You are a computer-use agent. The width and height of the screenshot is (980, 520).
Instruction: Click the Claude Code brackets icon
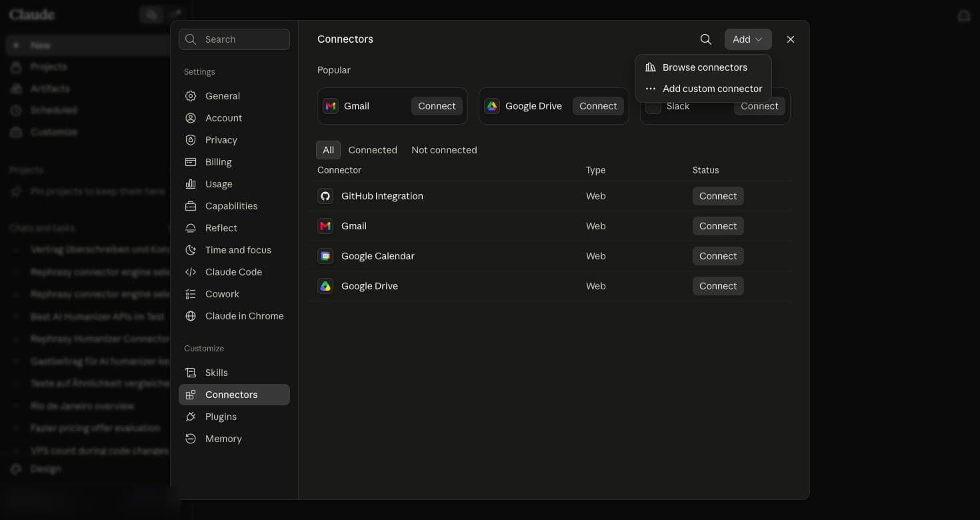pyautogui.click(x=191, y=272)
